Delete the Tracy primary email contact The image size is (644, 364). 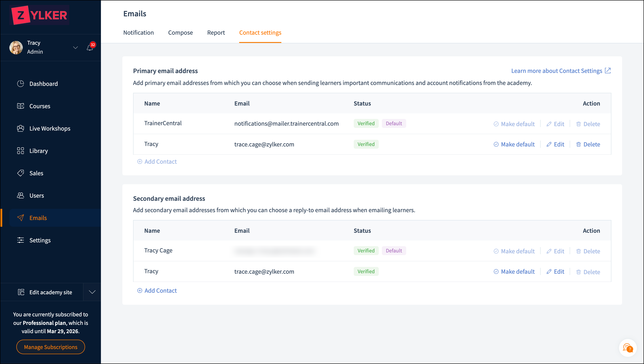tap(588, 144)
